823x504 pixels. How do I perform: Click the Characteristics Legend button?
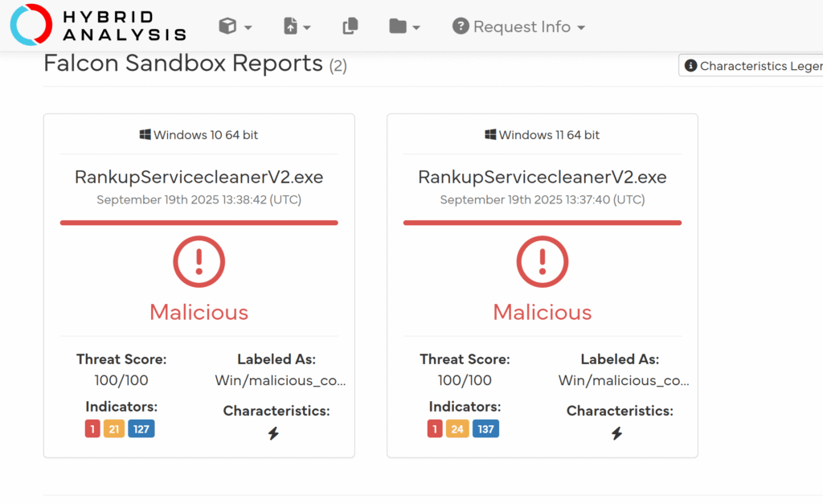tap(751, 66)
